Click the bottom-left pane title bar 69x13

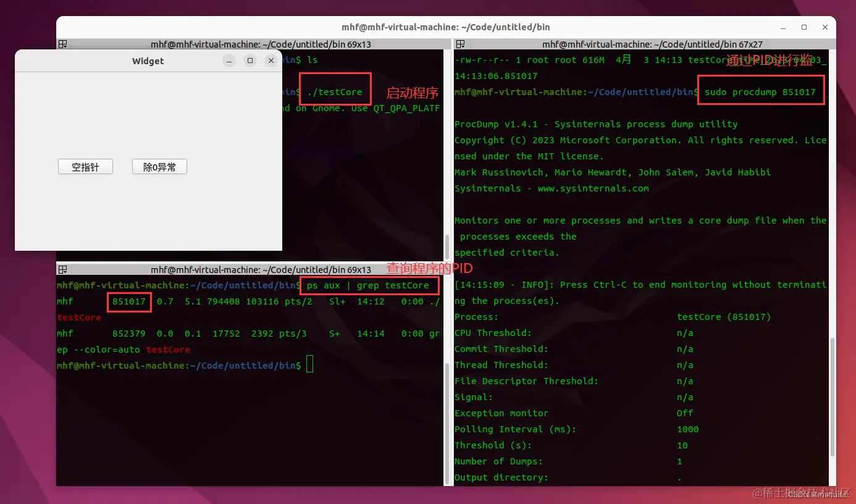tap(261, 270)
